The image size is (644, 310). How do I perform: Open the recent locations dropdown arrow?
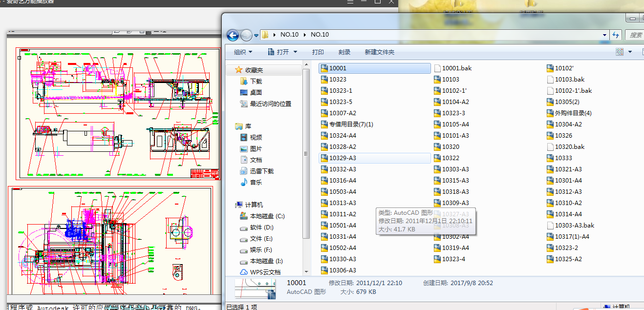tap(256, 35)
